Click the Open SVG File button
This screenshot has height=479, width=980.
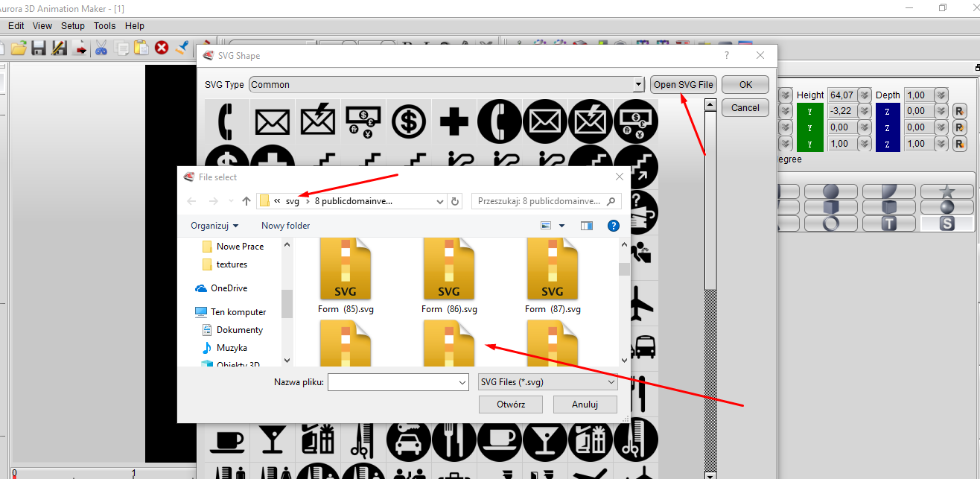pos(684,85)
